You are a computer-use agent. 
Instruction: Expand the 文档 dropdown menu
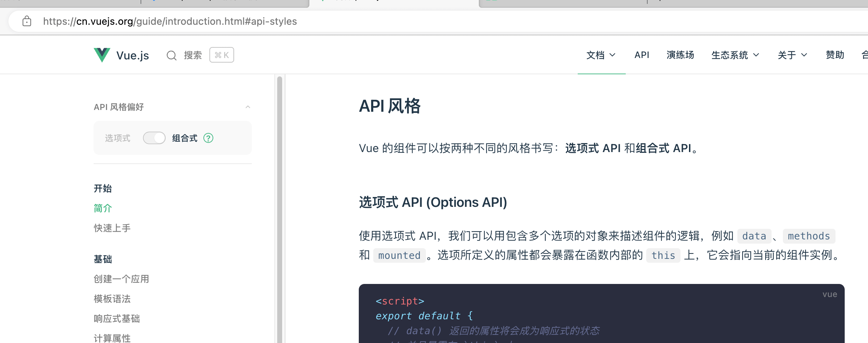pos(601,55)
